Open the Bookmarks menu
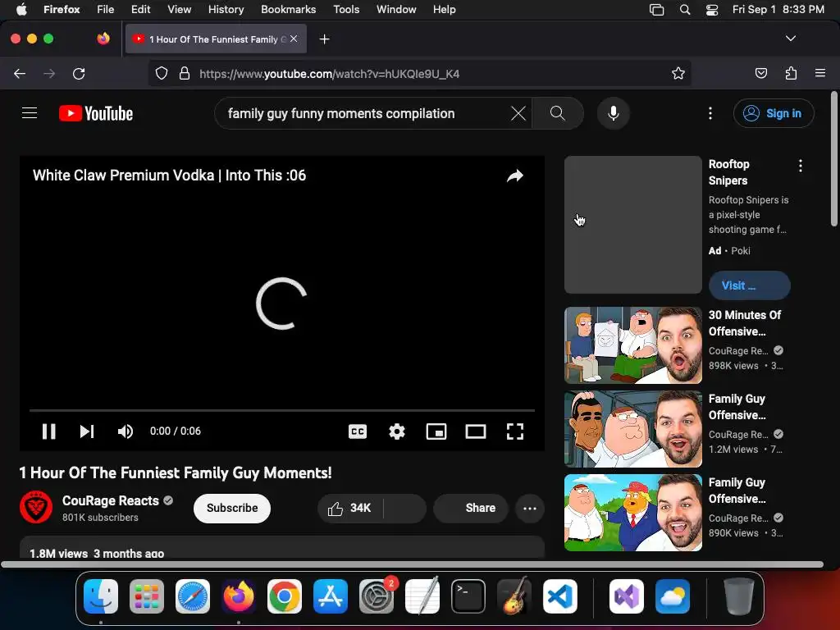The height and width of the screenshot is (630, 840). (288, 9)
